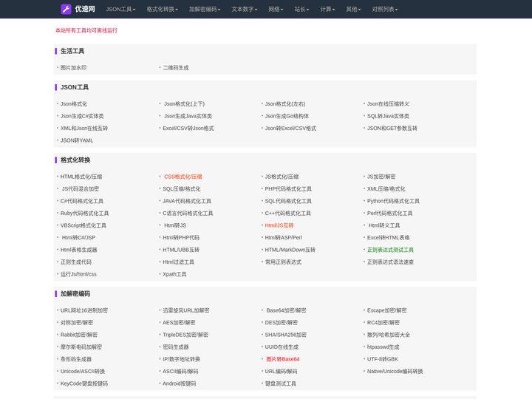Open JS格式化/压缩 tool
Image resolution: width=532 pixels, height=399 pixels.
coord(282,177)
